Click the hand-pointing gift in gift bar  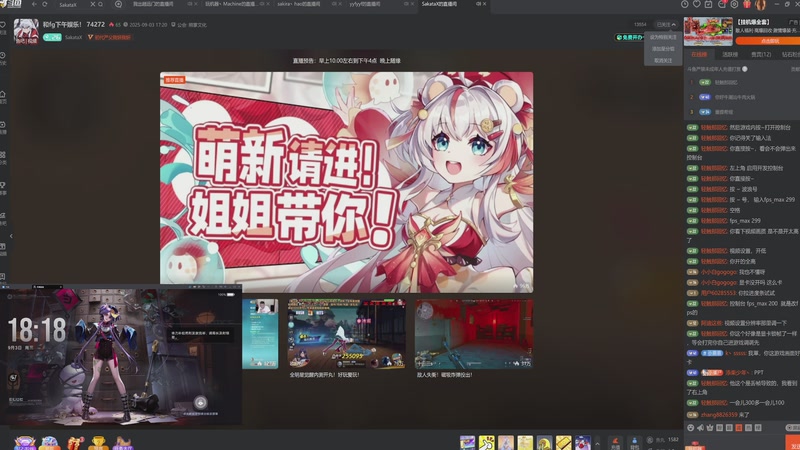coord(487,442)
